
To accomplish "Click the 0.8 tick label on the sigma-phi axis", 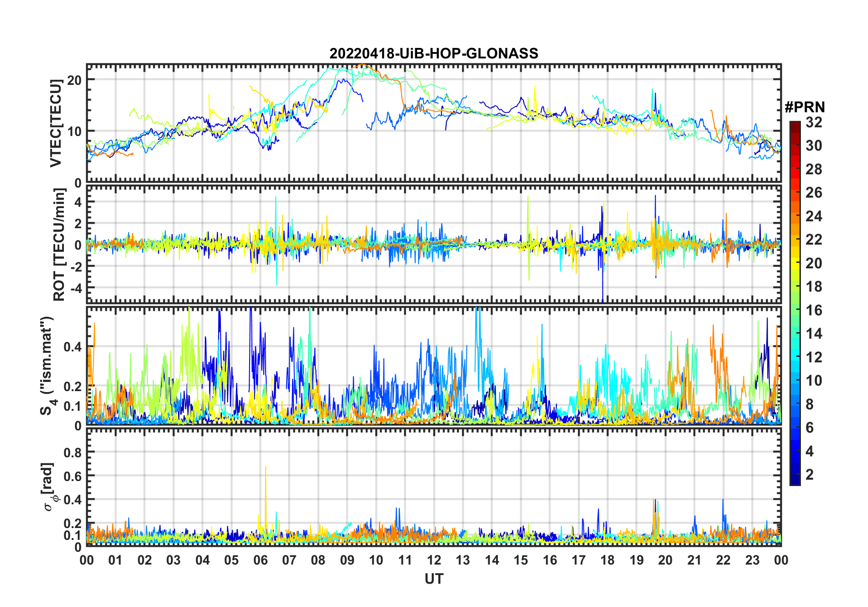I will pos(73,452).
